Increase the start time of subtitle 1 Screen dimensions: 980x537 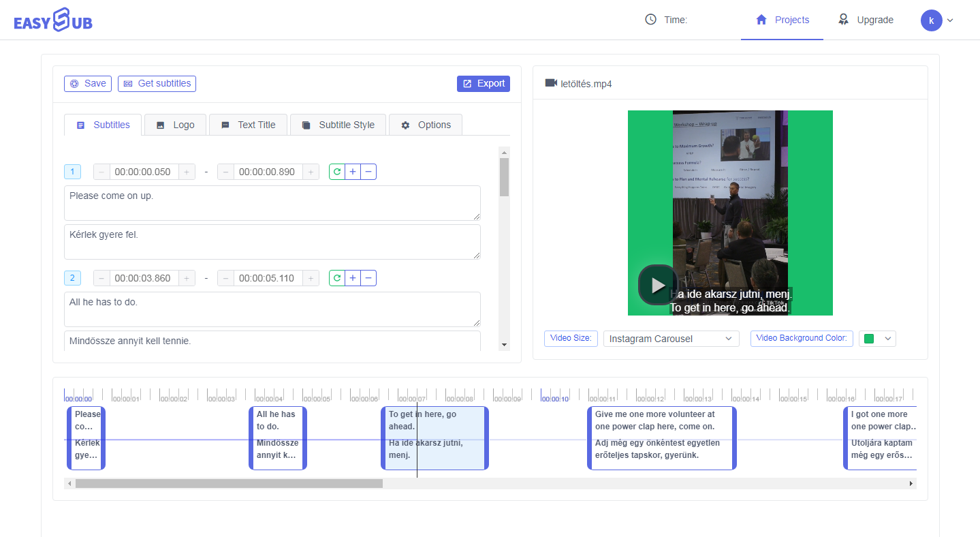[x=187, y=172]
